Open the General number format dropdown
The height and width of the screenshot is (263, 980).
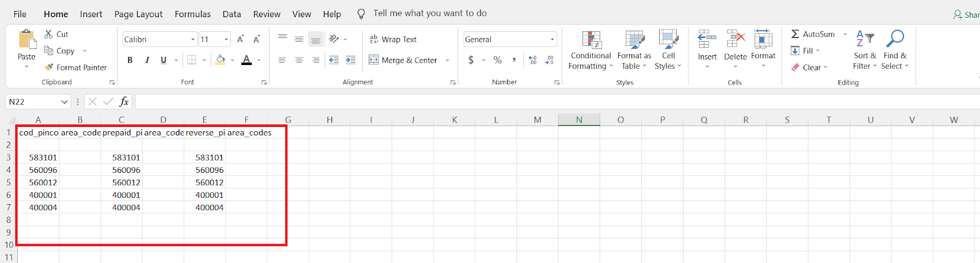coord(552,39)
